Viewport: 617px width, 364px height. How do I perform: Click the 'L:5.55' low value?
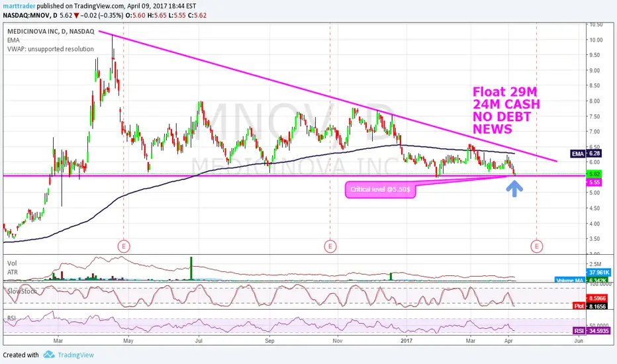pyautogui.click(x=177, y=15)
